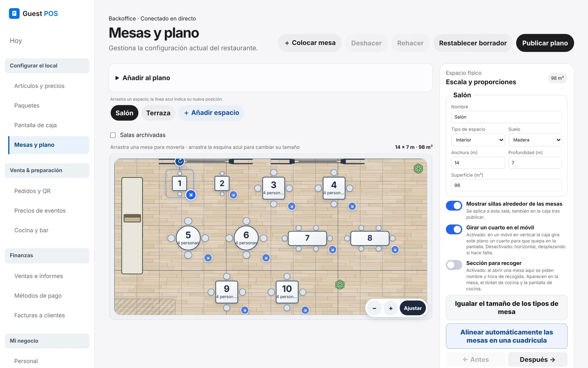Screen dimensions: 588x368
Task: Click Ajustar to fit the plan
Action: (413, 308)
